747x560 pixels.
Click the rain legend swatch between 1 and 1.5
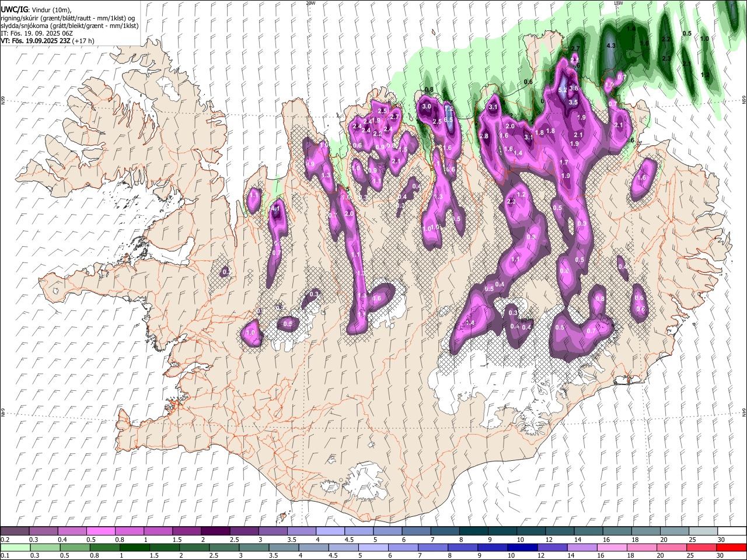(x=134, y=547)
